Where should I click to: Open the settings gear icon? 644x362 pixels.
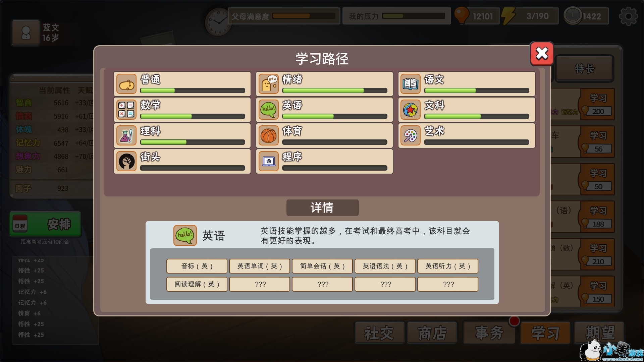[628, 16]
